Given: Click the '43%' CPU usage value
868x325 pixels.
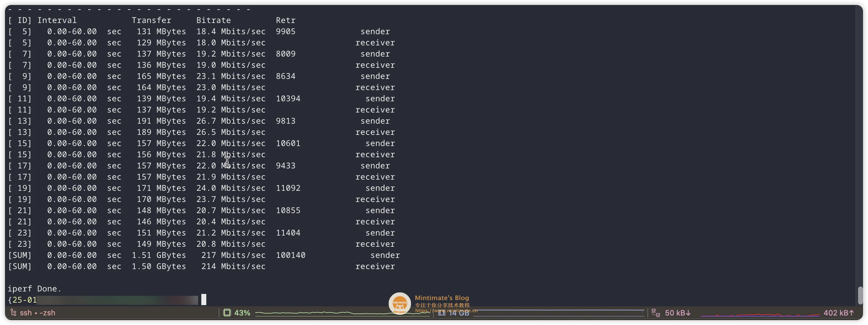Looking at the screenshot, I should (x=242, y=313).
